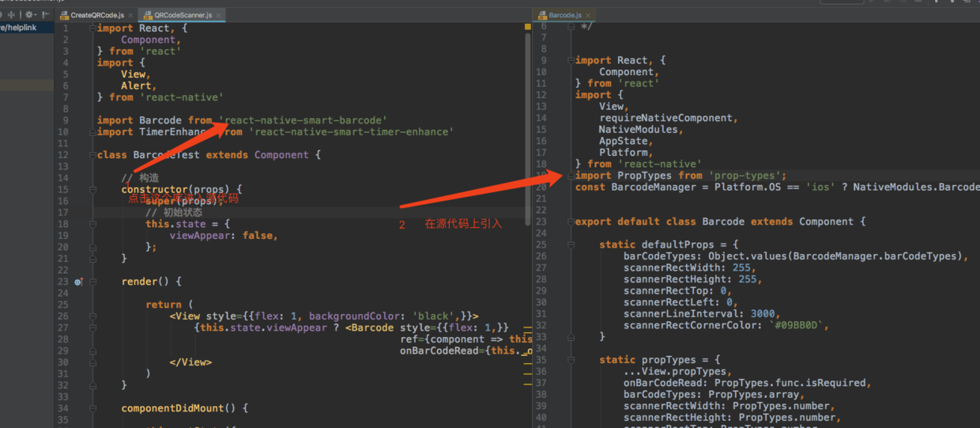
Task: Collapse the import React block at line 1
Action: 93,28
